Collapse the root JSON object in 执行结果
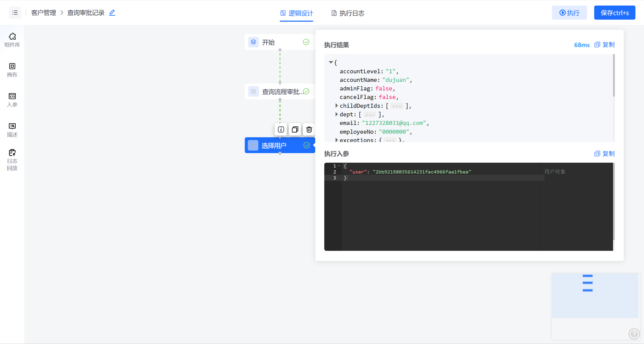Screen dimensions: 644x344 click(331, 62)
